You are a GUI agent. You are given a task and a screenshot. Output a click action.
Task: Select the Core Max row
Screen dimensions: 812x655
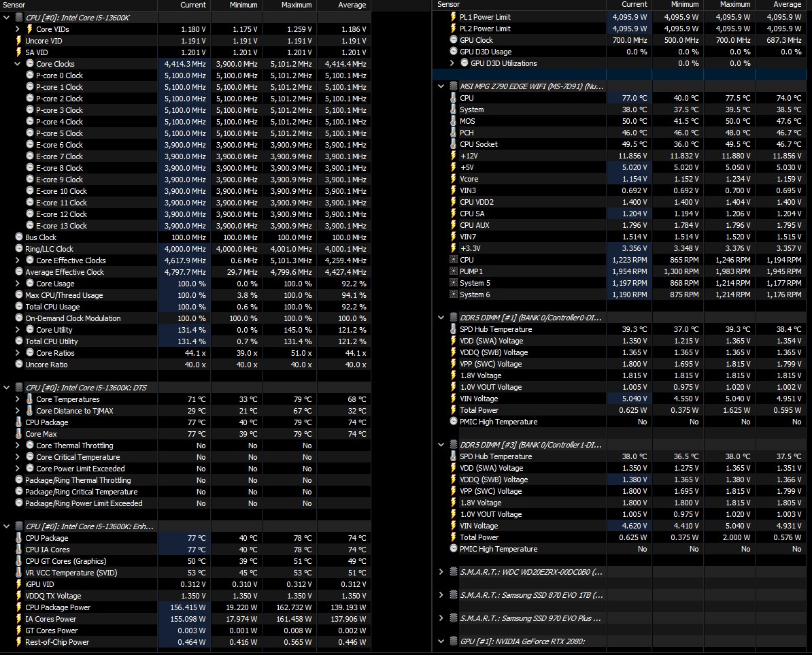186,434
